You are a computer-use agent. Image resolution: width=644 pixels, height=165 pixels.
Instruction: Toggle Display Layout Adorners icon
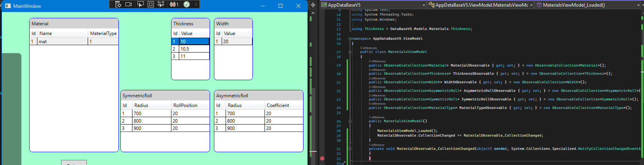pyautogui.click(x=151, y=4)
